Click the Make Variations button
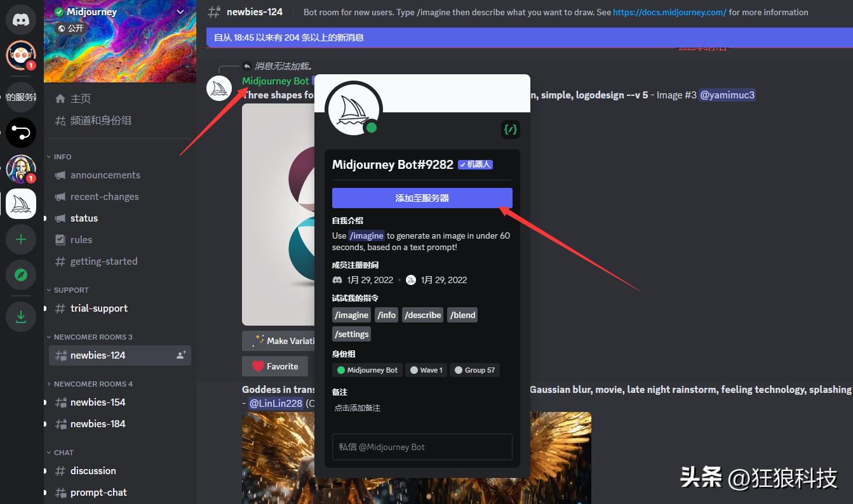The height and width of the screenshot is (504, 853). 279,341
